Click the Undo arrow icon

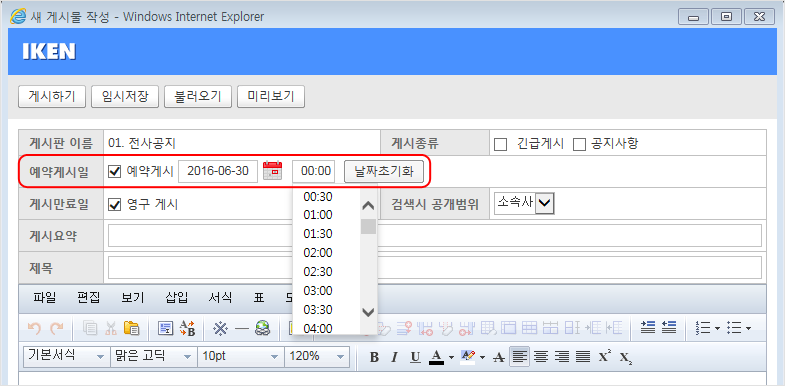pyautogui.click(x=34, y=328)
